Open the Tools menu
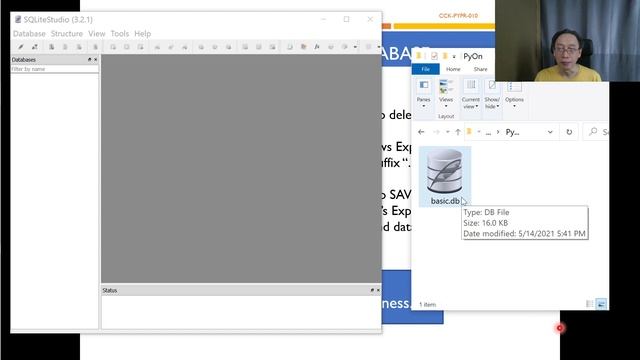The height and width of the screenshot is (360, 640). tap(120, 33)
